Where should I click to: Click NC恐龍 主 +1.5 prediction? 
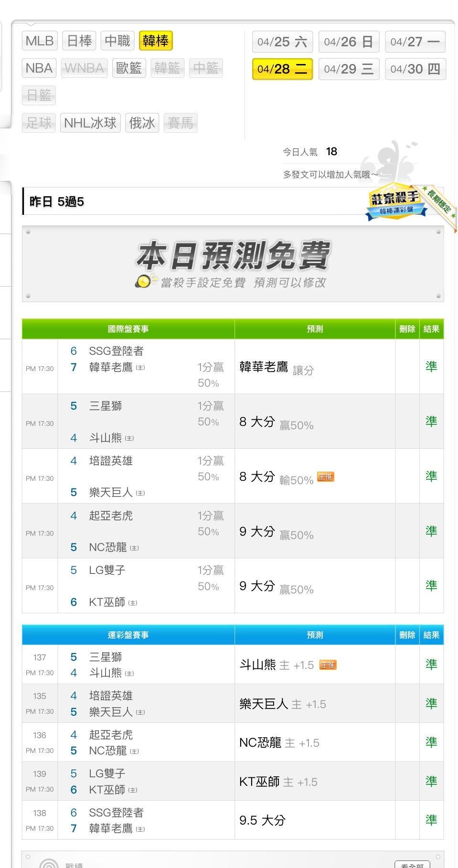click(x=279, y=742)
